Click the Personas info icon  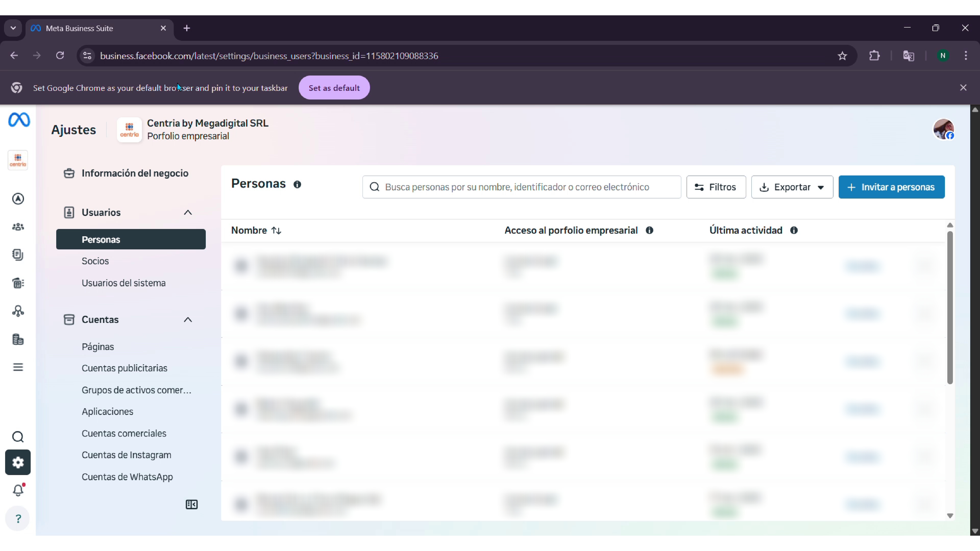click(x=297, y=184)
